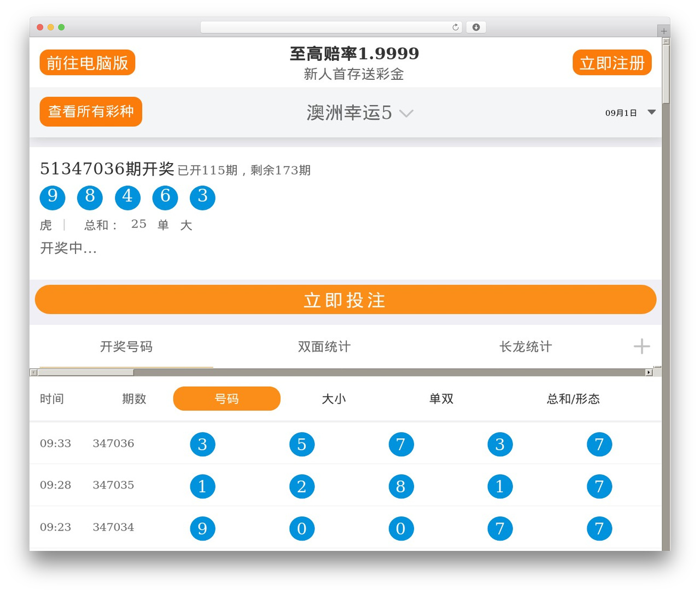
Task: Click the horizontal scrollbar thumb
Action: pyautogui.click(x=86, y=373)
